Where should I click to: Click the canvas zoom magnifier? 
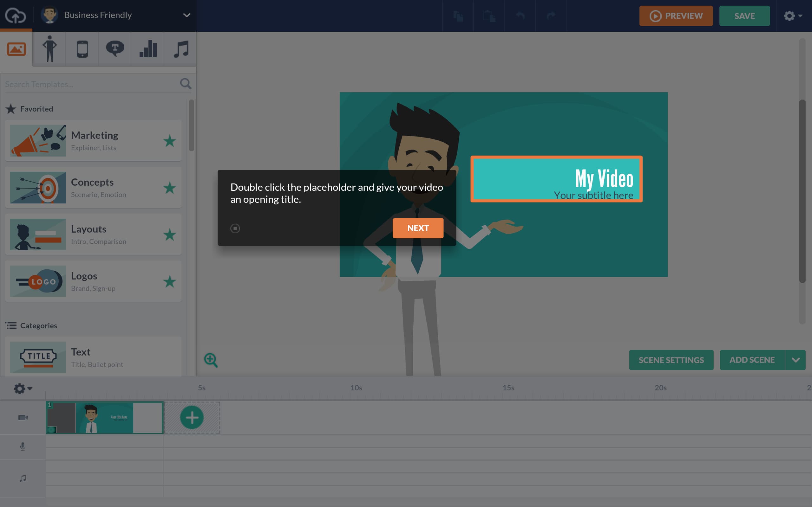point(211,360)
